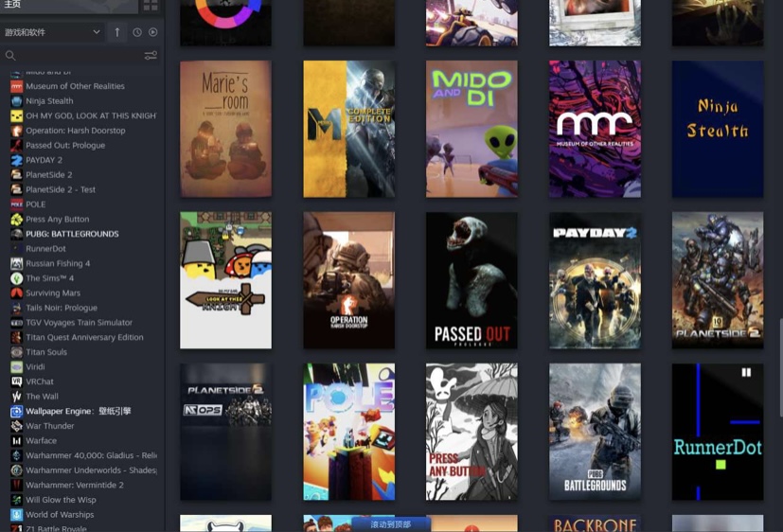This screenshot has width=783, height=532.
Task: Click the Tails Noir: Prologue list icon
Action: pyautogui.click(x=16, y=308)
